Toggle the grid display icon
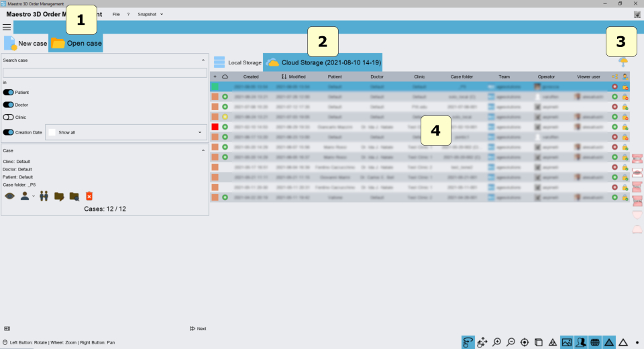This screenshot has width=644, height=349. 595,342
